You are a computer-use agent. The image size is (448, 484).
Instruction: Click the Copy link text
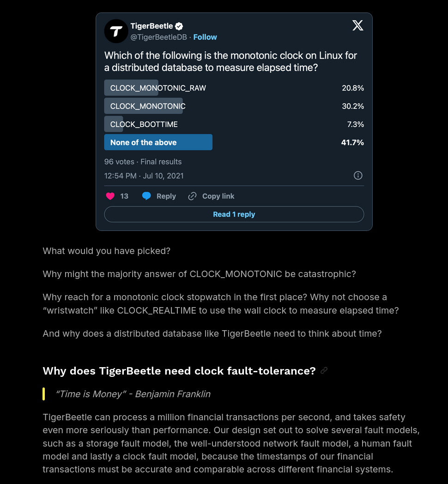point(218,196)
